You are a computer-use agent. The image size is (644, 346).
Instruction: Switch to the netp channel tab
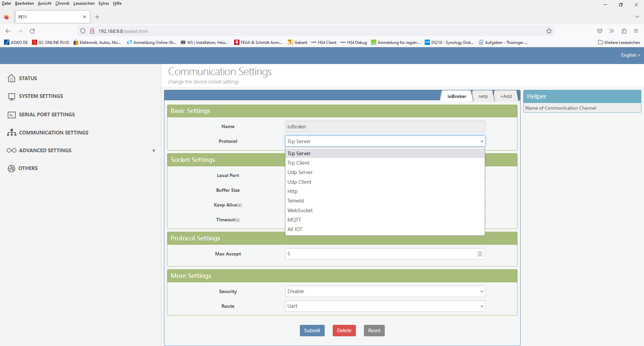pos(483,96)
